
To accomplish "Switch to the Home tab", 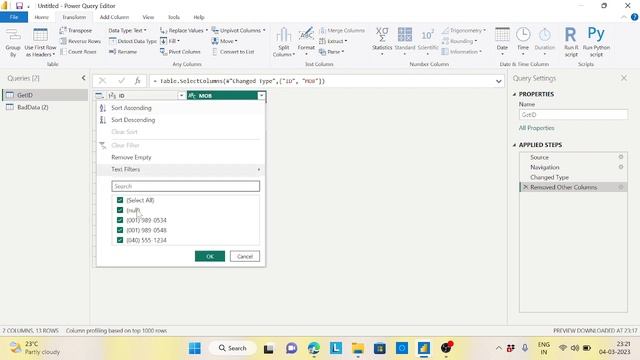I will click(x=41, y=17).
